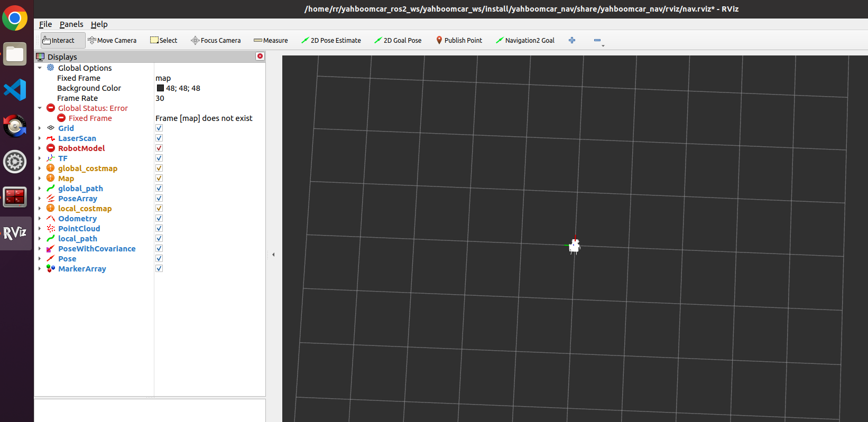Screen dimensions: 868x422
Task: Toggle the RobotModel display checkbox
Action: [x=159, y=148]
